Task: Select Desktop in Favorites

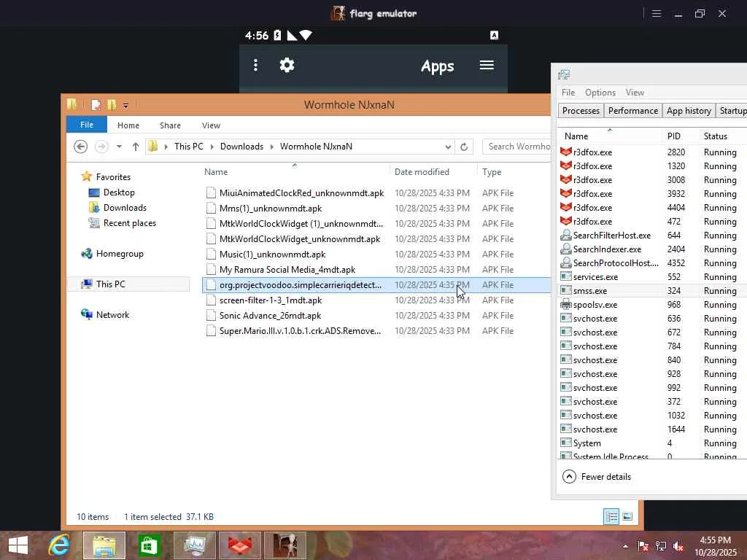Action: [119, 192]
